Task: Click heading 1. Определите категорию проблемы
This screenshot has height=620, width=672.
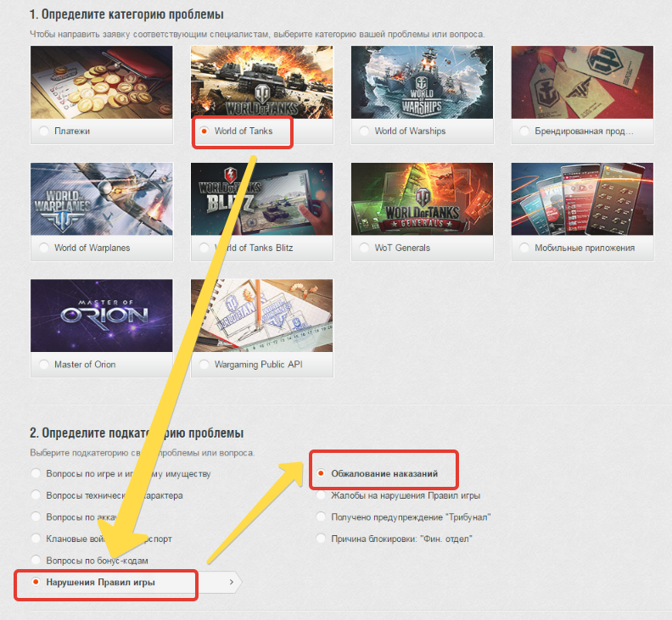Action: pyautogui.click(x=126, y=14)
